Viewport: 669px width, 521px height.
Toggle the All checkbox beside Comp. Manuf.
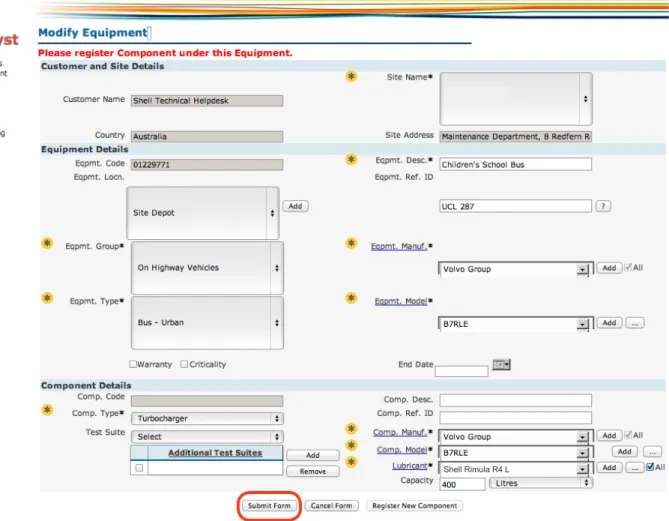pos(628,435)
